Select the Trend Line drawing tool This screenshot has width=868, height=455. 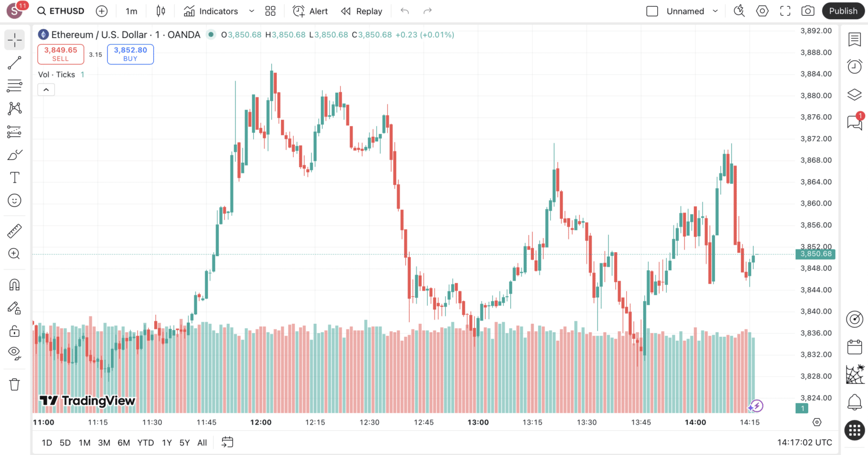tap(14, 63)
